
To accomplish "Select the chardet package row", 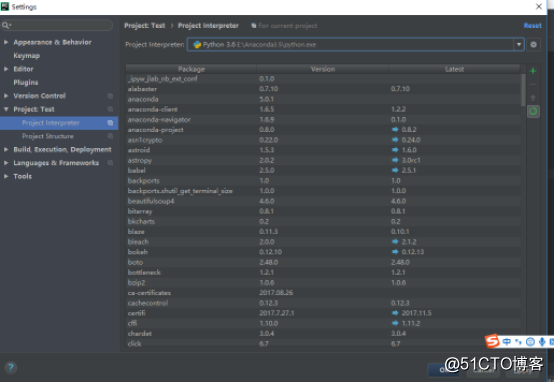I will (x=323, y=334).
